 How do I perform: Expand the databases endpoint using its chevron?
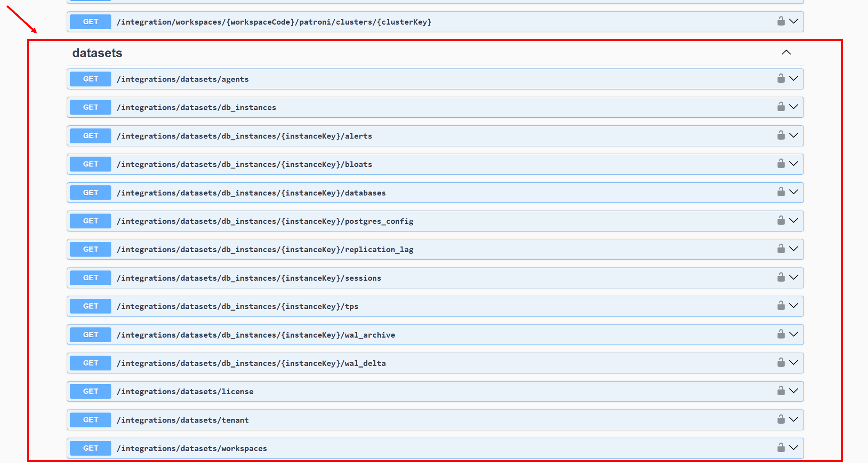793,192
